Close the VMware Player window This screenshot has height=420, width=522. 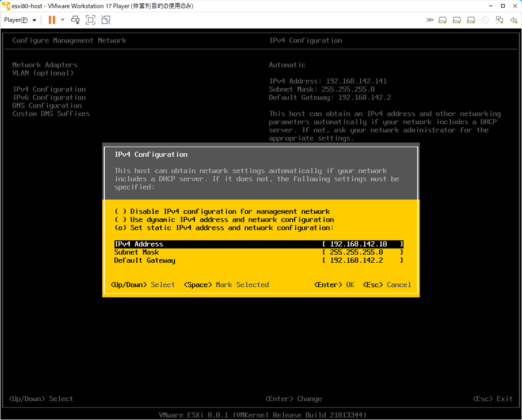(x=515, y=6)
